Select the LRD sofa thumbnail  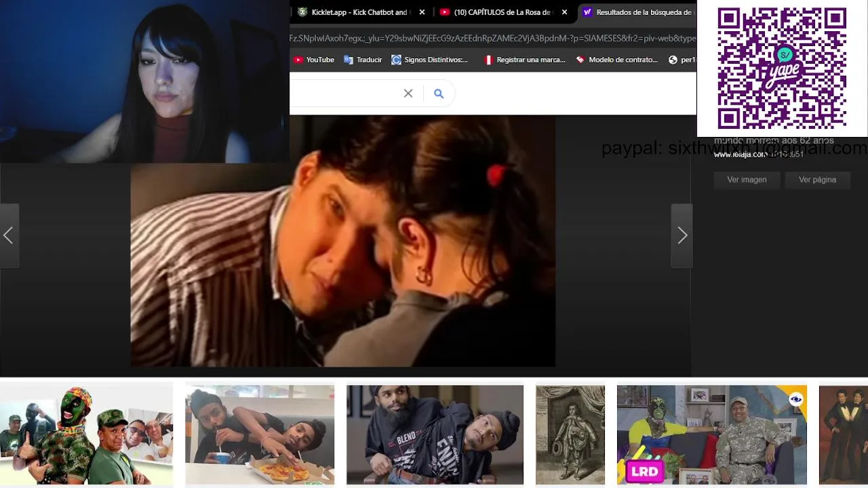712,434
